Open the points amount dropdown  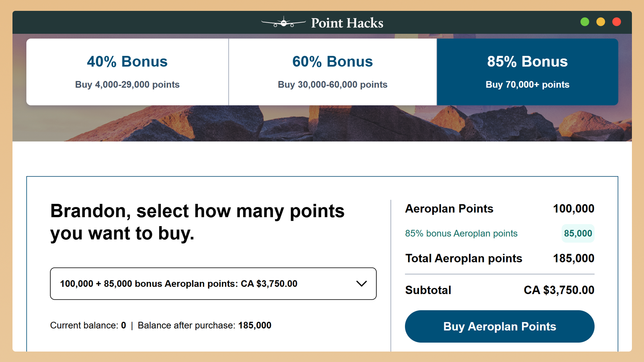(213, 284)
